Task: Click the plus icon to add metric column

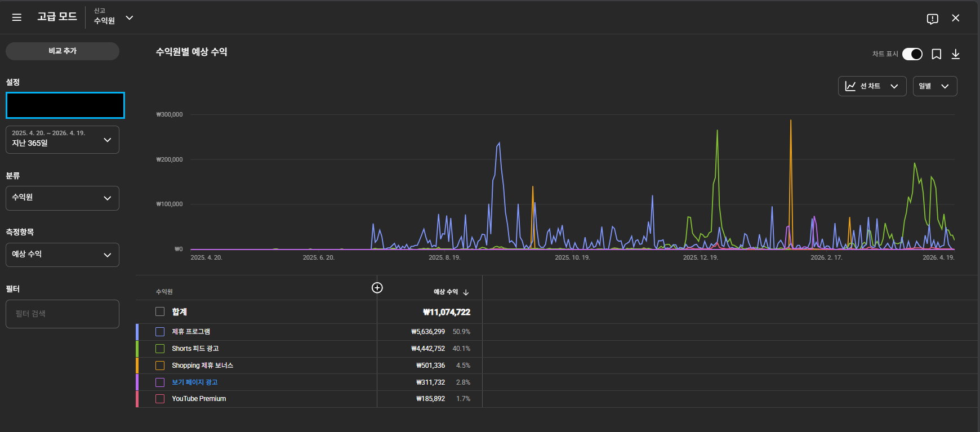Action: (377, 288)
